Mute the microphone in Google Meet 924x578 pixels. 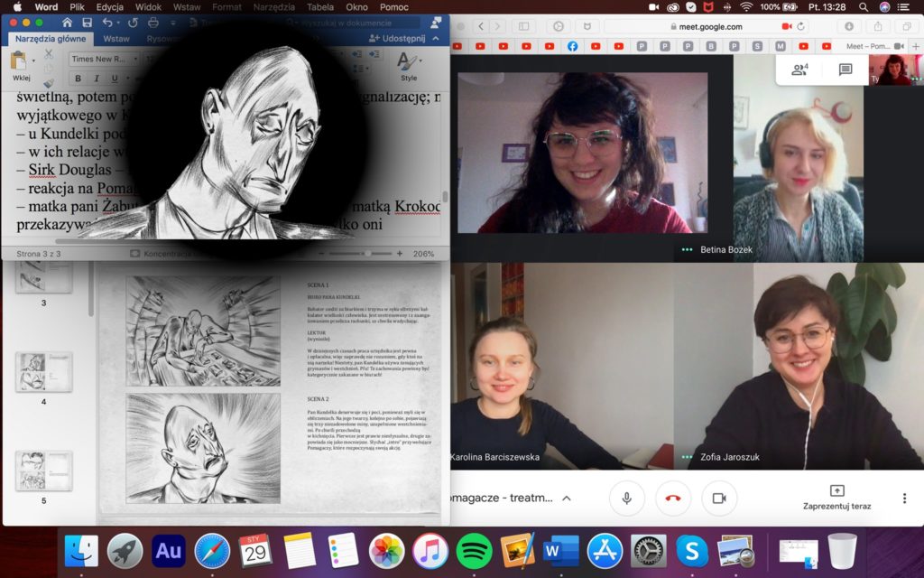tap(626, 498)
